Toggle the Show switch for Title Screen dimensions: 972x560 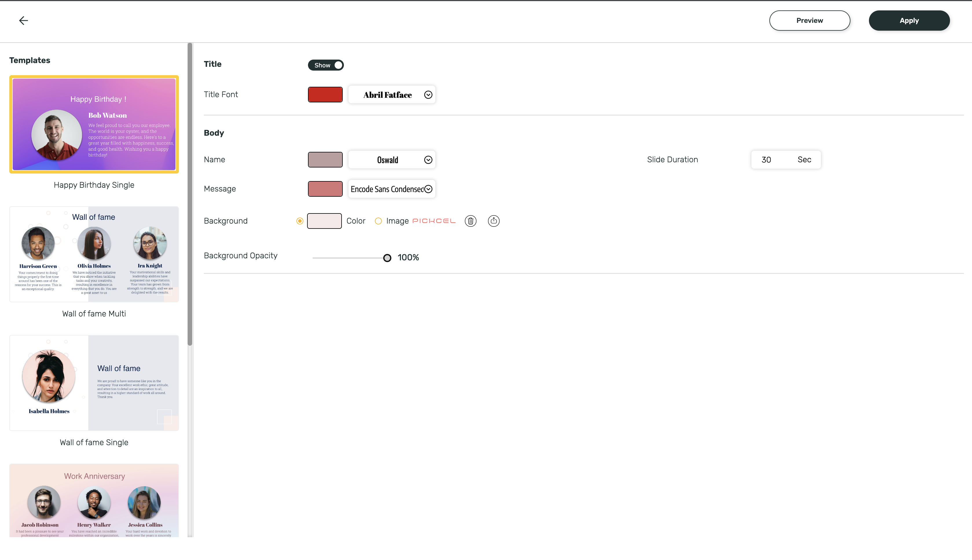tap(326, 65)
